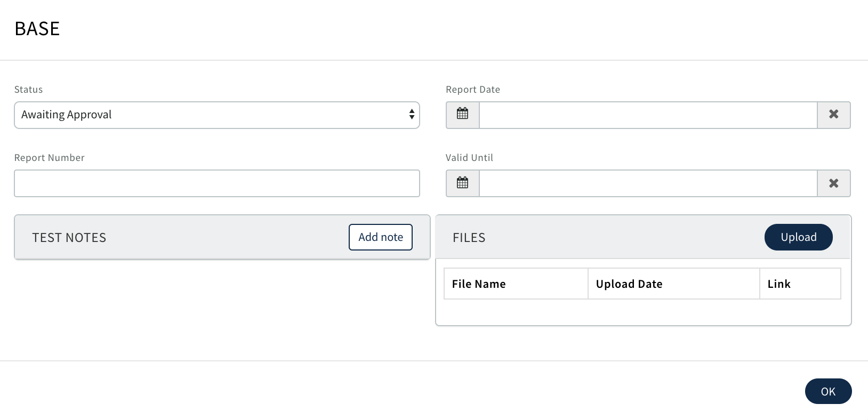Click the Valid Until field label
Image resolution: width=868 pixels, height=420 pixels.
click(x=469, y=158)
